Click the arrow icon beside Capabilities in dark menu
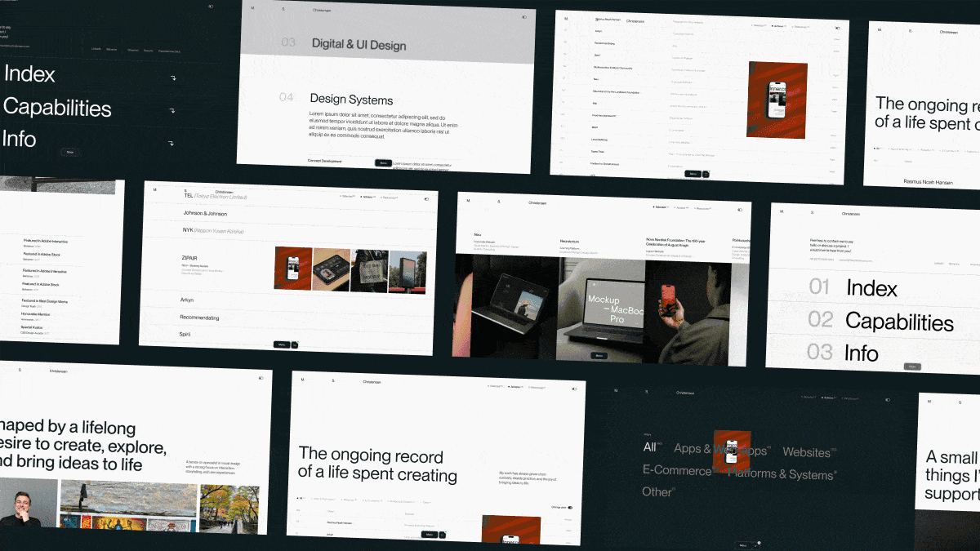 [171, 111]
